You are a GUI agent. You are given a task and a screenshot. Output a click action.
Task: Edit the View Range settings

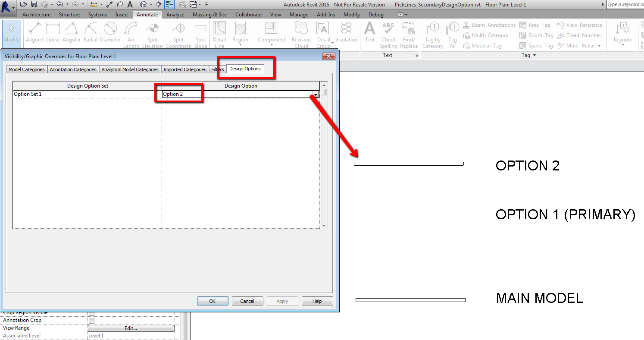[131, 328]
